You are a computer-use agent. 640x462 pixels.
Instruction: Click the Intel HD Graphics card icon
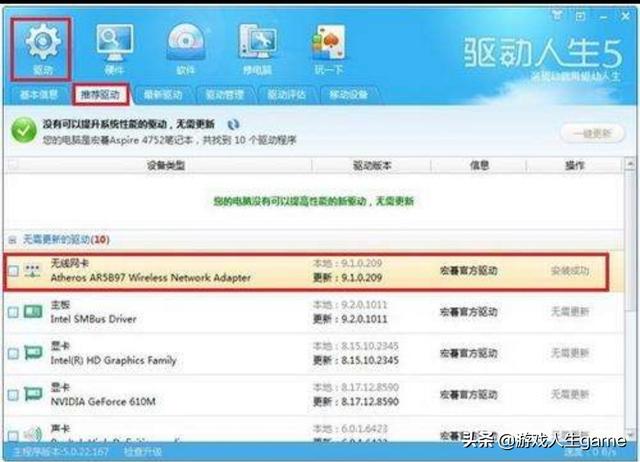pos(33,353)
